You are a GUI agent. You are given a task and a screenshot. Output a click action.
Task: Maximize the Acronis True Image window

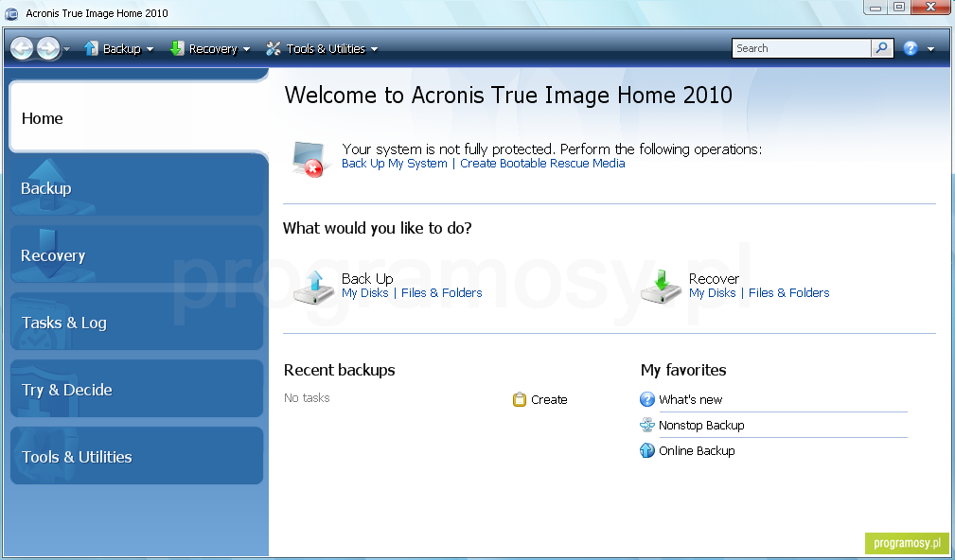coord(899,8)
